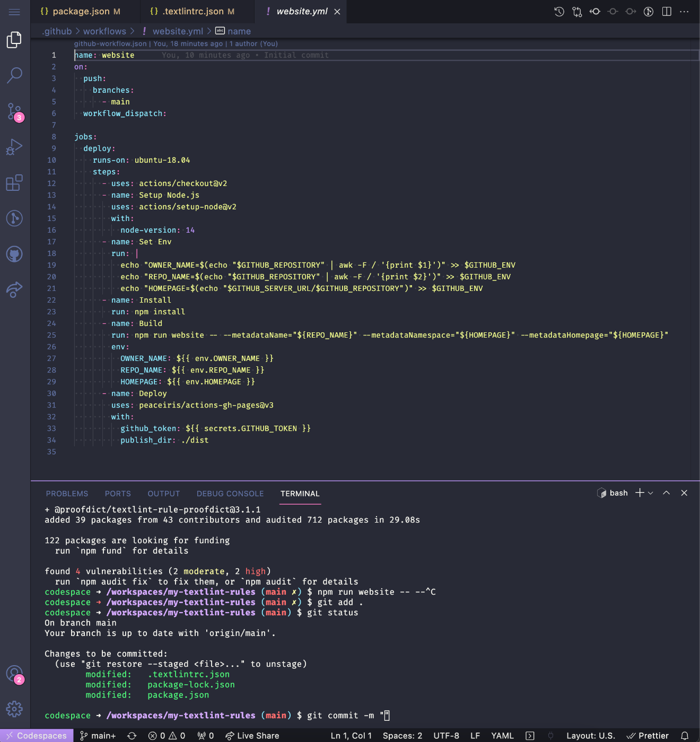
Task: Open previous revision changes icon
Action: pyautogui.click(x=595, y=12)
